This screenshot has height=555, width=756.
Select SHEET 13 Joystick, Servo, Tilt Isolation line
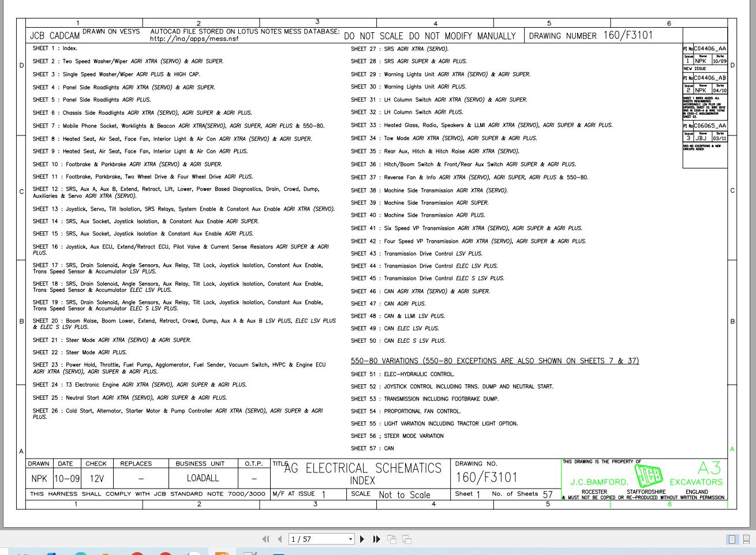pyautogui.click(x=184, y=209)
